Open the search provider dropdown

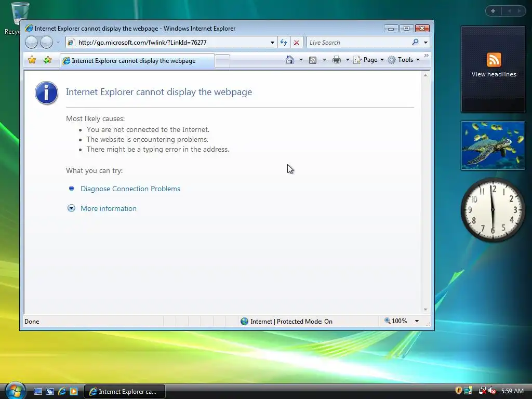(425, 43)
